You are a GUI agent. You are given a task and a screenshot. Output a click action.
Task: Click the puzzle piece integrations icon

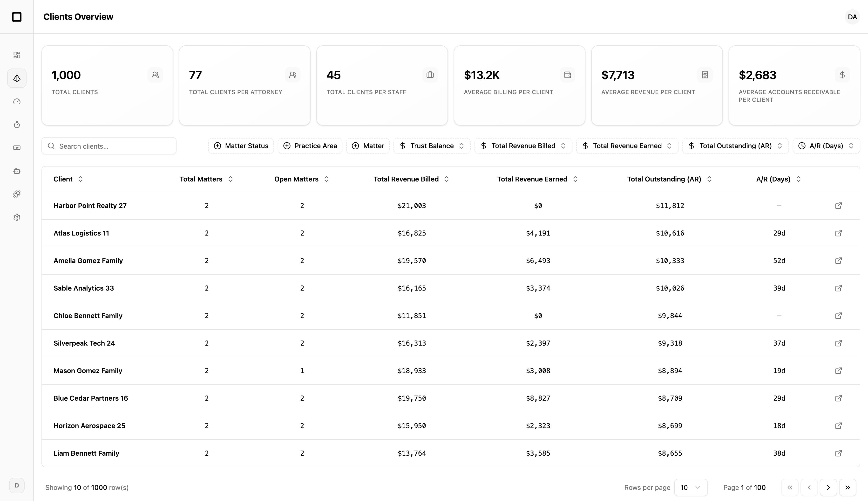click(x=16, y=194)
